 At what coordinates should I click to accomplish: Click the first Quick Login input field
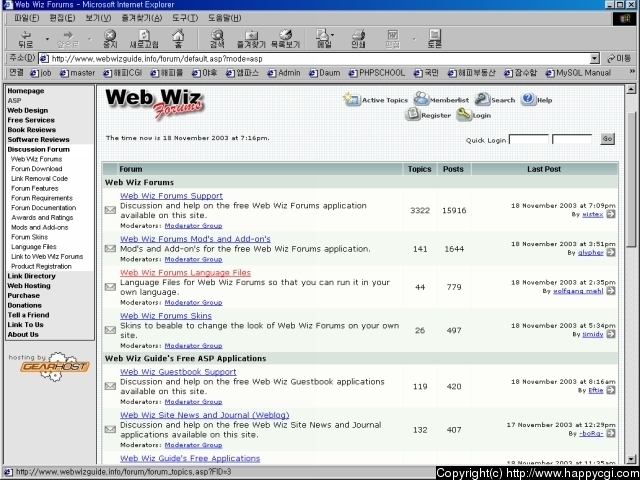pos(529,139)
